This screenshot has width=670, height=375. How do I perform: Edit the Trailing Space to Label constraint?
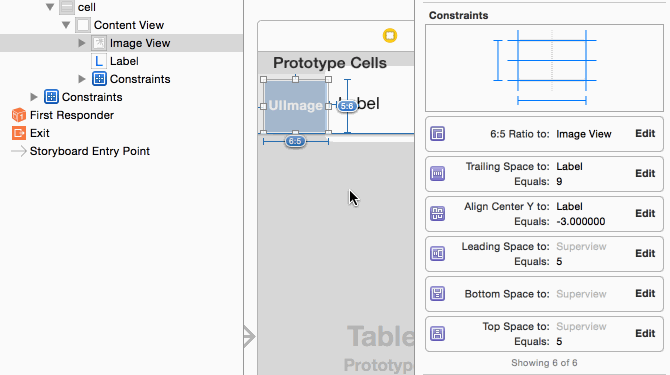point(645,173)
